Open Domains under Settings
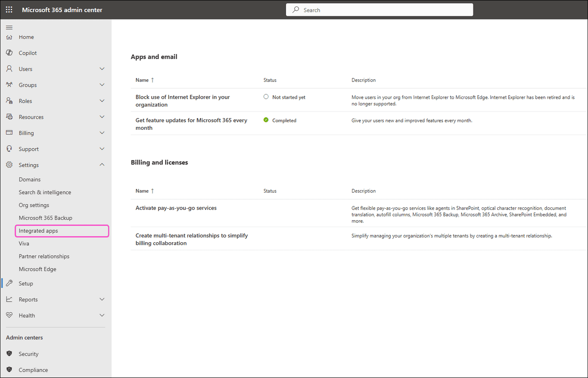588x378 pixels. coord(30,179)
